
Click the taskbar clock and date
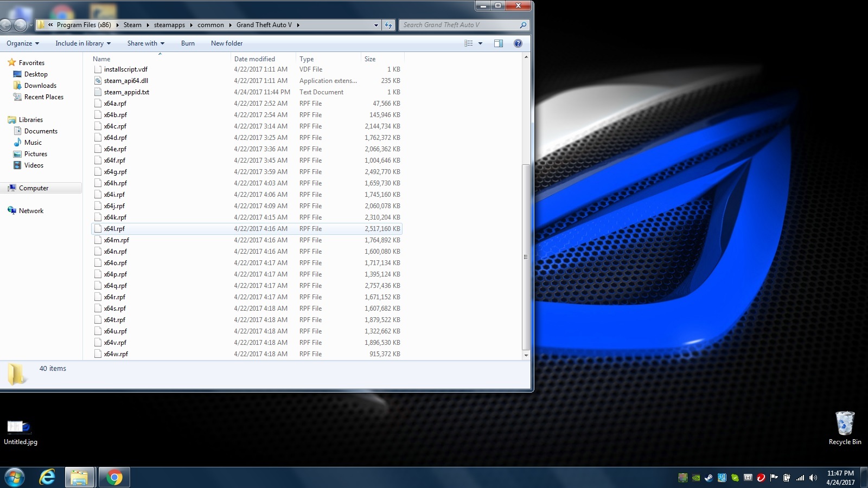click(x=840, y=478)
